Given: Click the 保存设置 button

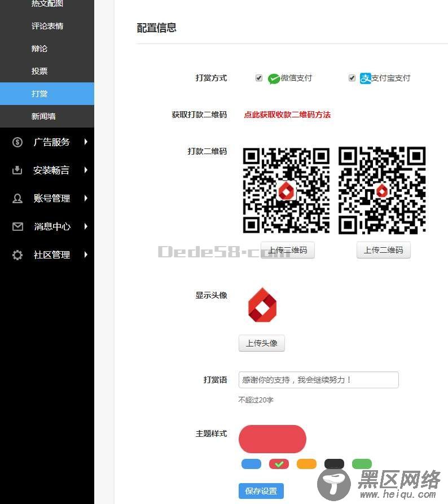Looking at the screenshot, I should [x=261, y=491].
